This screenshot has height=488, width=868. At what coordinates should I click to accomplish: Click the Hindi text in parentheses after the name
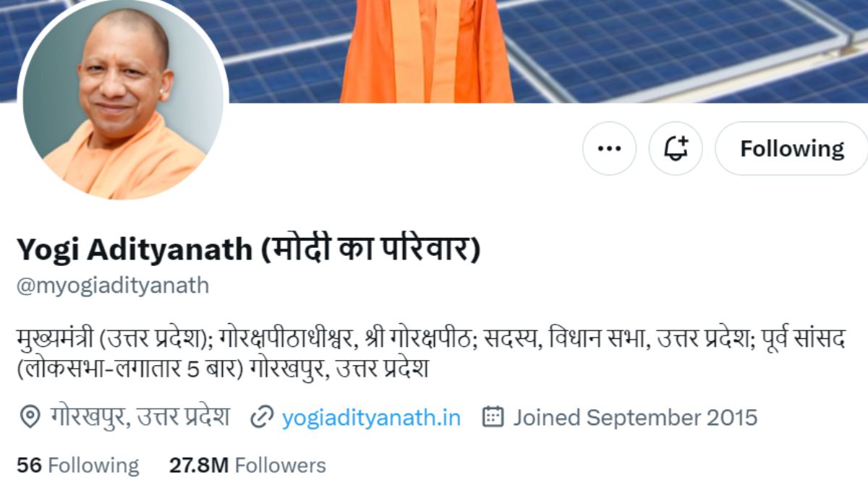coord(369,250)
